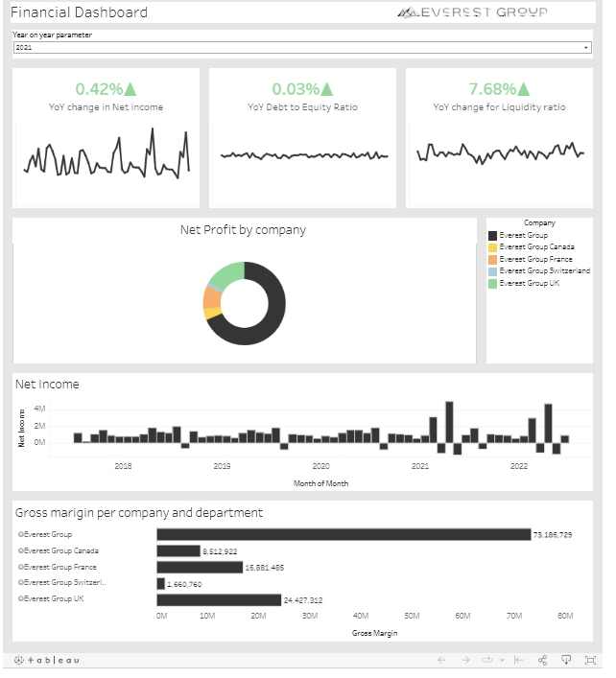Click the 'Everest Group UK' legend label
Image resolution: width=616 pixels, height=678 pixels.
[x=529, y=284]
